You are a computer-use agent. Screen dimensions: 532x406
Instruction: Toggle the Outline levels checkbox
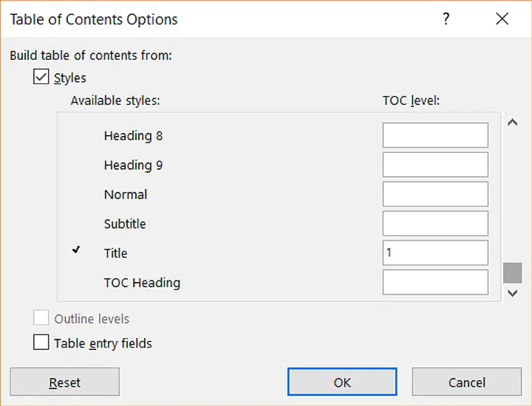41,318
